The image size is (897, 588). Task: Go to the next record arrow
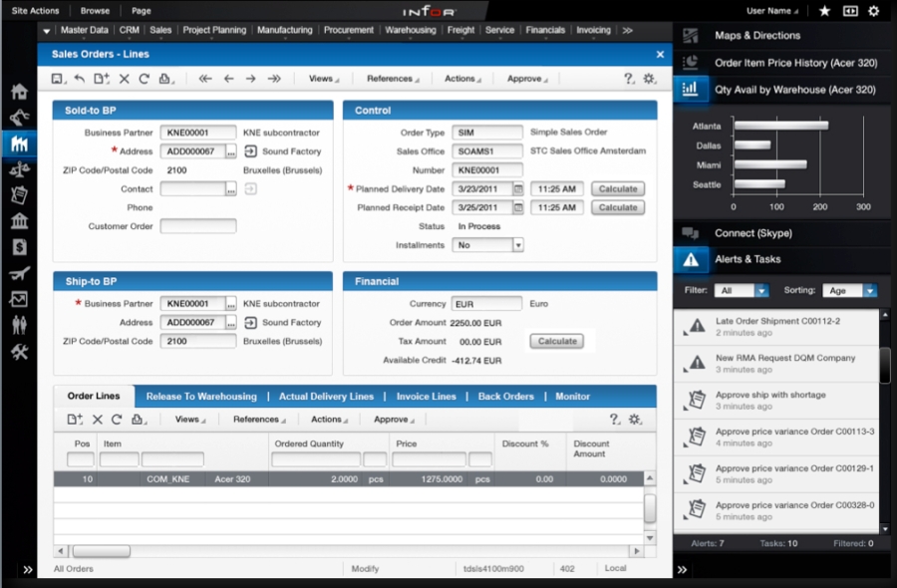(250, 79)
